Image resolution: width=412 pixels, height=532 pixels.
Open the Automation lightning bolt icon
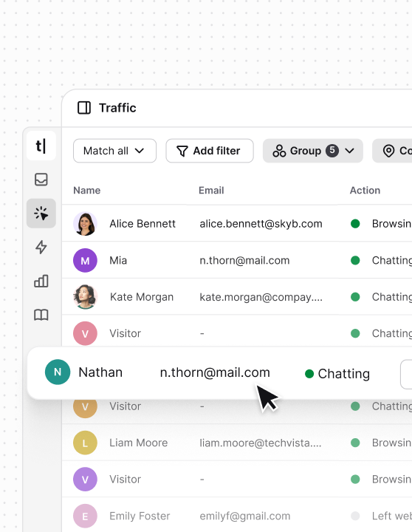click(41, 247)
